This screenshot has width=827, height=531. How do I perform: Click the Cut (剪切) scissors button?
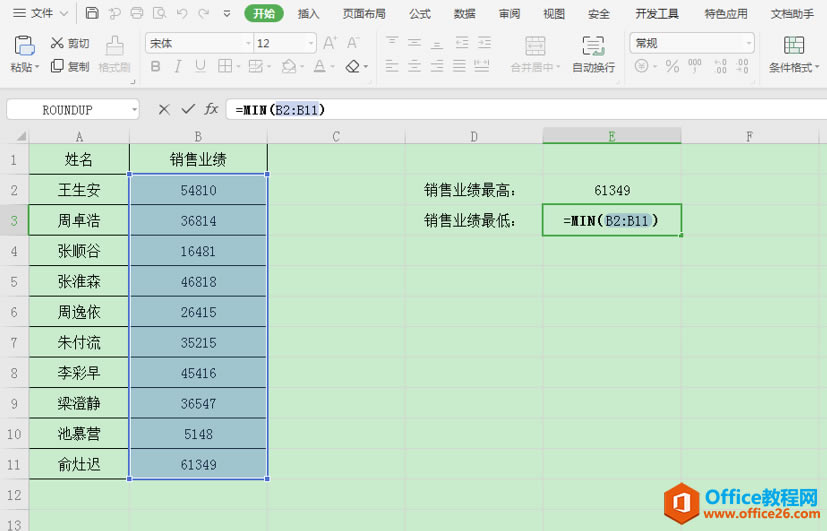69,43
